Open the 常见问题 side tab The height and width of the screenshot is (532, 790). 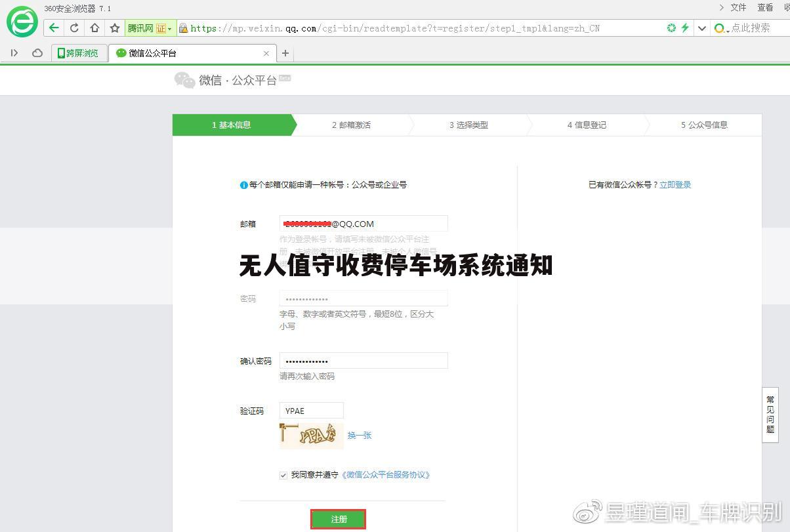coord(770,415)
